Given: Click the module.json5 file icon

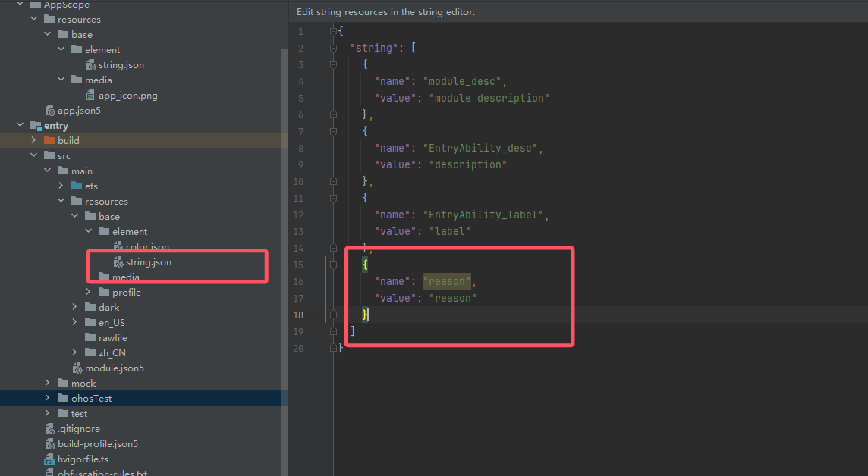Looking at the screenshot, I should tap(77, 368).
